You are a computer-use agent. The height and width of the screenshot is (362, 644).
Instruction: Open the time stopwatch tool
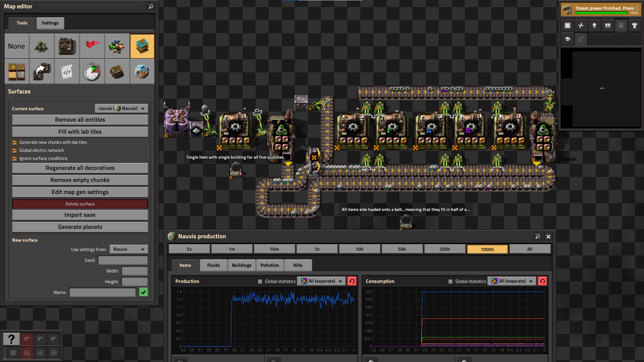pos(92,72)
